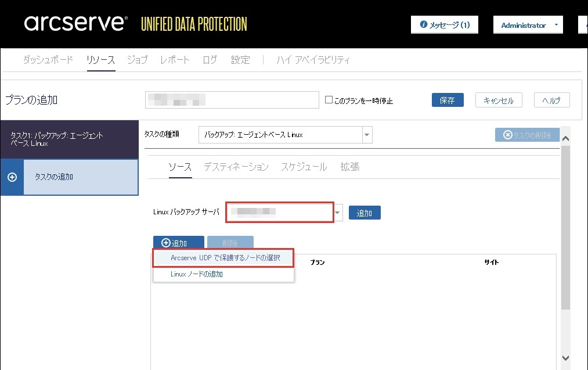The width and height of the screenshot is (588, 370).
Task: Choose Linux ノードの追加 menu item
Action: click(x=223, y=274)
